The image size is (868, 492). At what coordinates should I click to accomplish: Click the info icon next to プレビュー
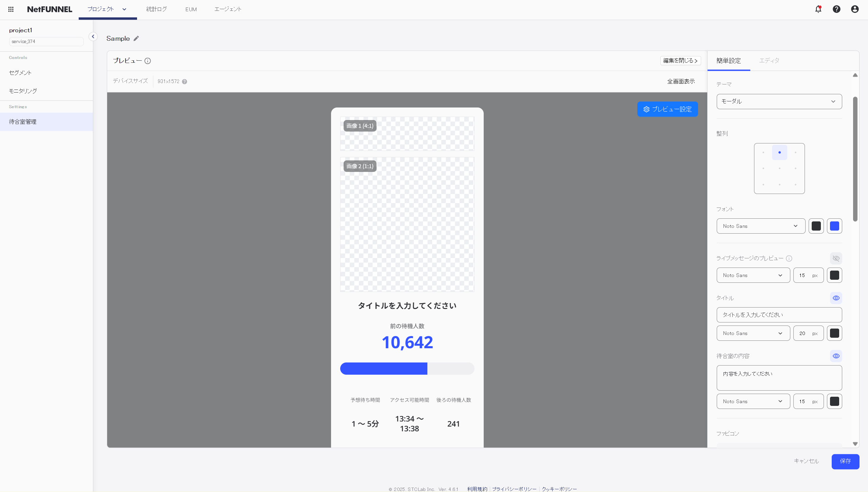coord(148,61)
